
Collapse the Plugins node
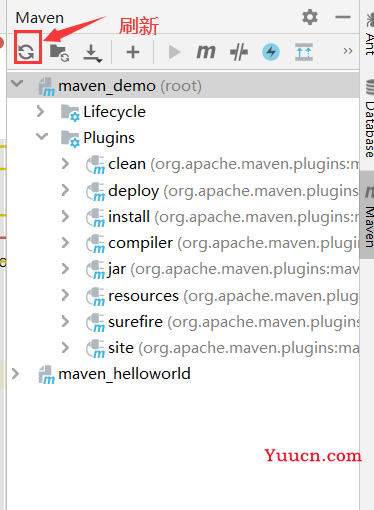(42, 136)
